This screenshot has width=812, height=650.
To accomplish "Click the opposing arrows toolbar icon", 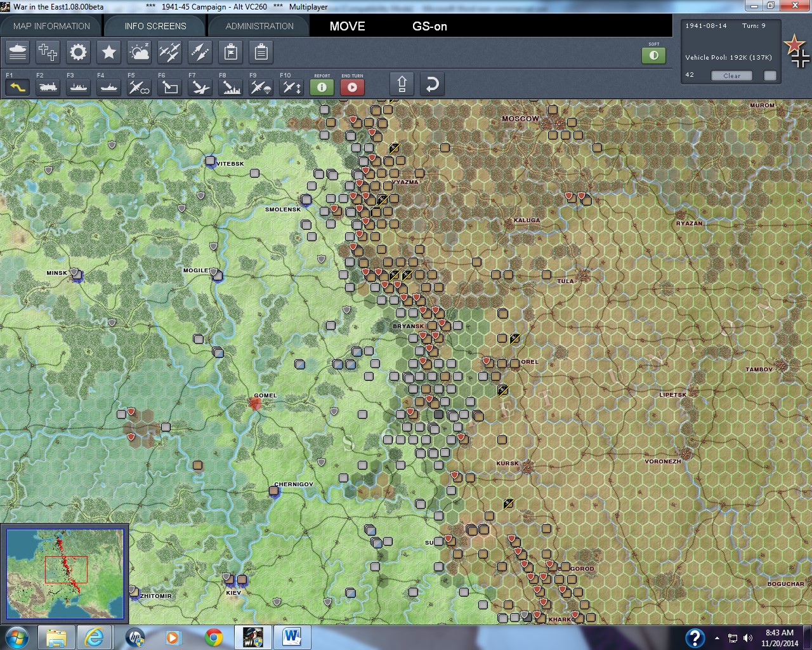I will (x=200, y=52).
